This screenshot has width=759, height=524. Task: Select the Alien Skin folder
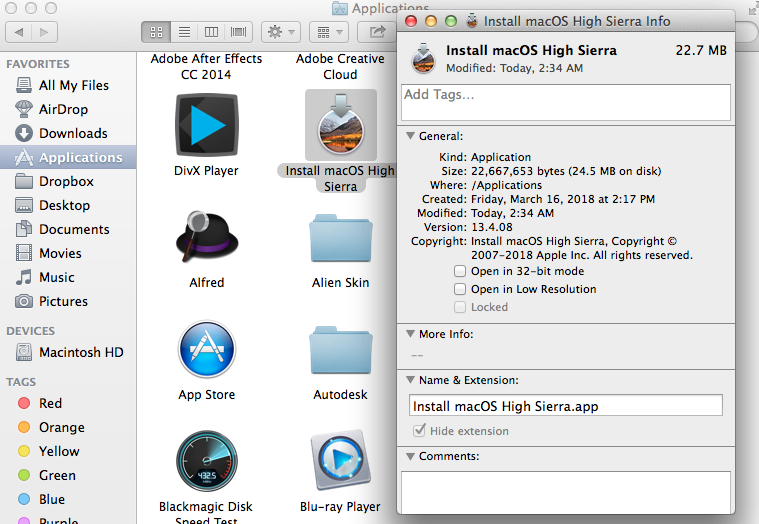click(340, 238)
